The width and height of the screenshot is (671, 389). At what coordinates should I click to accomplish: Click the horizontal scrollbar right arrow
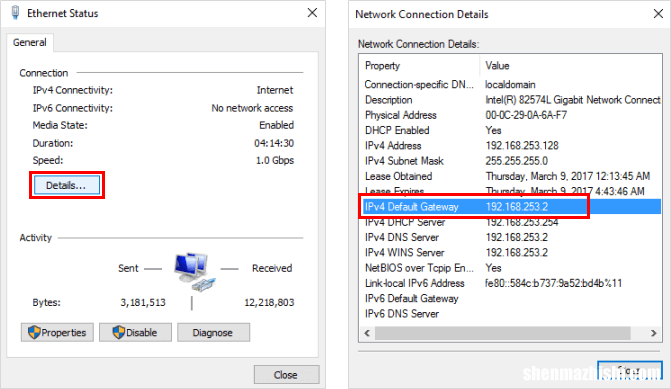[x=653, y=333]
